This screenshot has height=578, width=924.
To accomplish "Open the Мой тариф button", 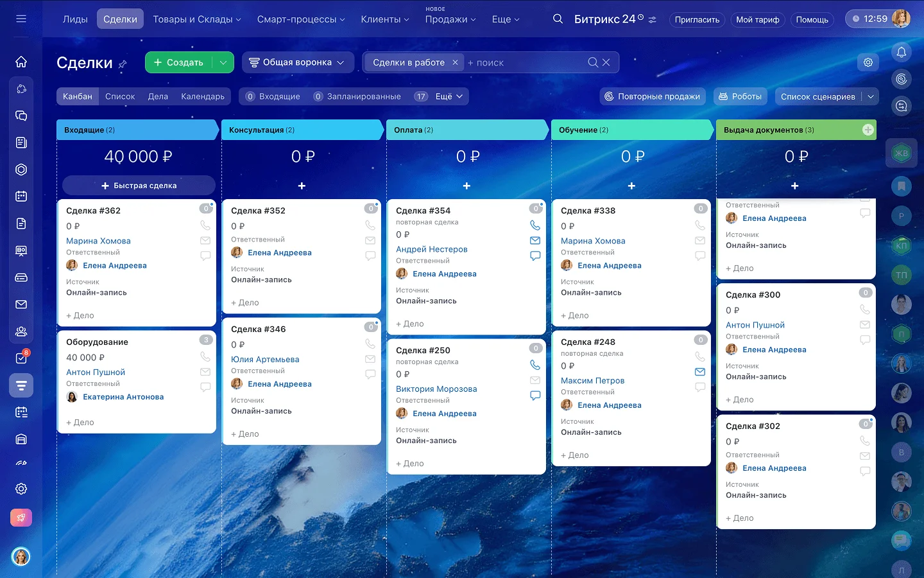I will pos(758,19).
